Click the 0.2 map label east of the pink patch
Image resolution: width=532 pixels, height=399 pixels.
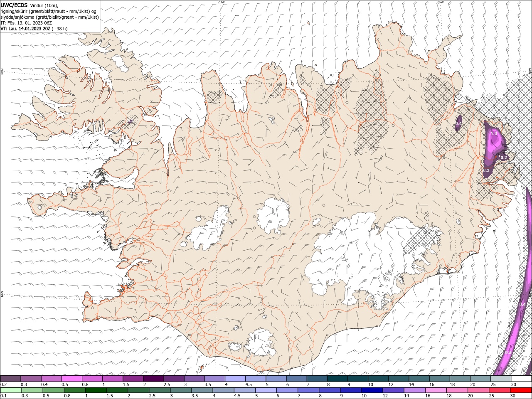504,158
